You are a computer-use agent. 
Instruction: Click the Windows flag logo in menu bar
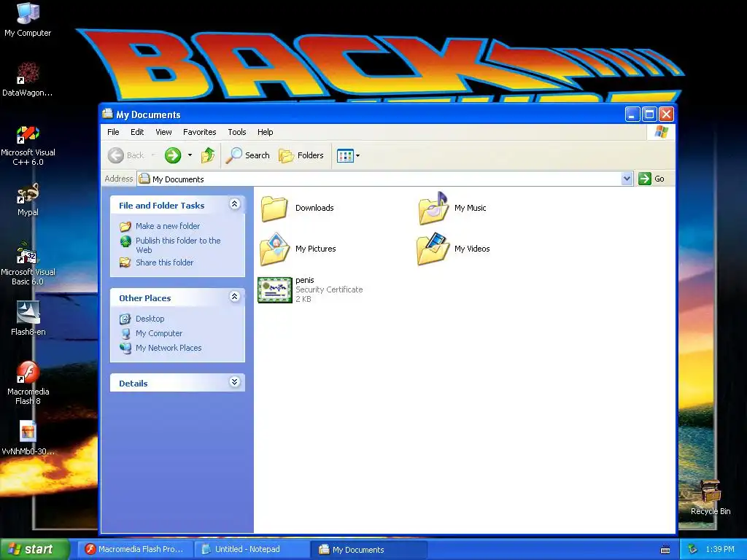661,132
